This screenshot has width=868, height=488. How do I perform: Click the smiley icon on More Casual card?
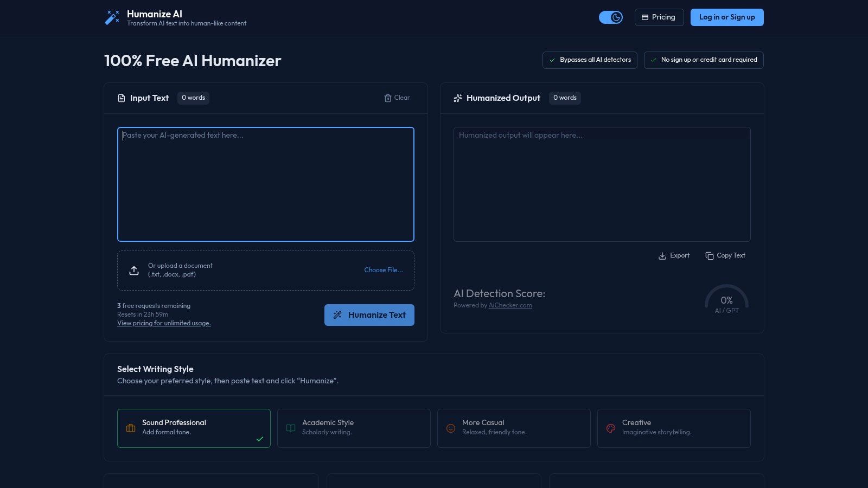(450, 428)
